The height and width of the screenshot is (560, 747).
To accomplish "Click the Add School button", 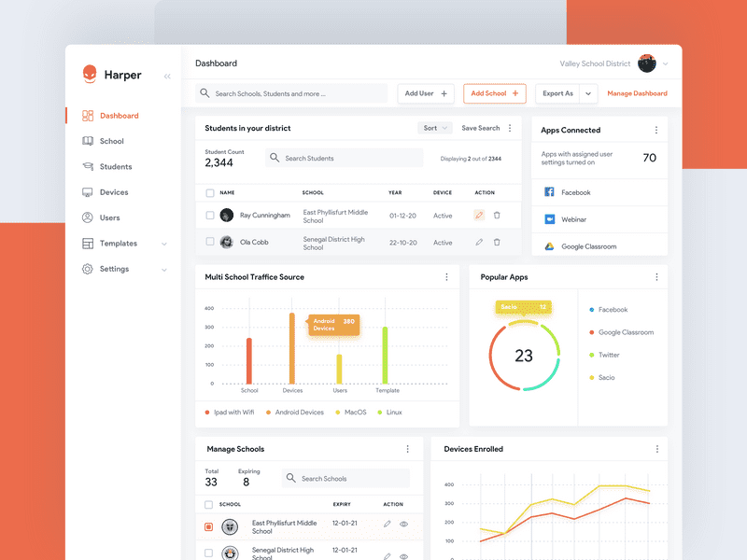I will 495,93.
